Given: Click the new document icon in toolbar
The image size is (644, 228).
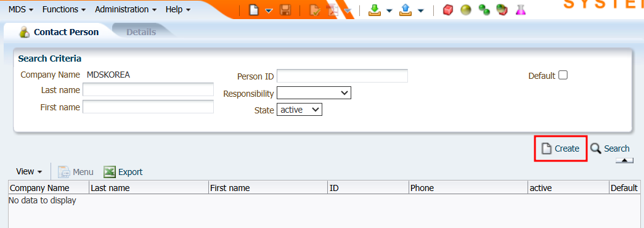Looking at the screenshot, I should click(255, 10).
